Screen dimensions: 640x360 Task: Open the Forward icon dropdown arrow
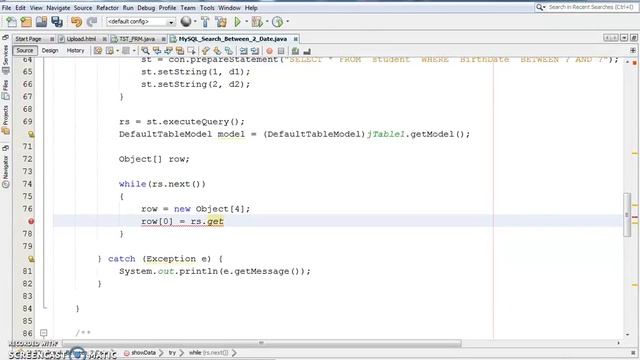point(118,51)
